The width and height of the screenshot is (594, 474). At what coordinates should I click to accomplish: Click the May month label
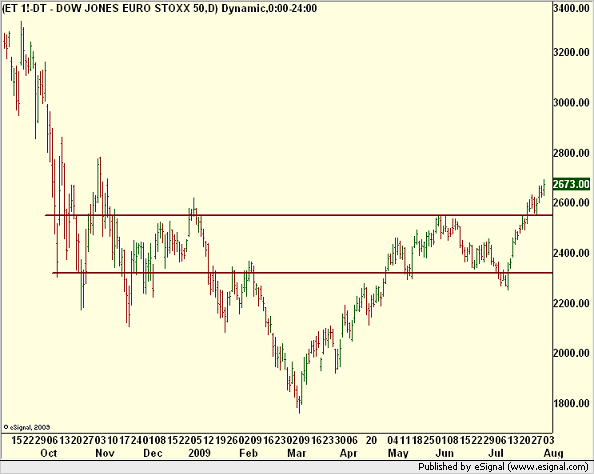point(398,453)
